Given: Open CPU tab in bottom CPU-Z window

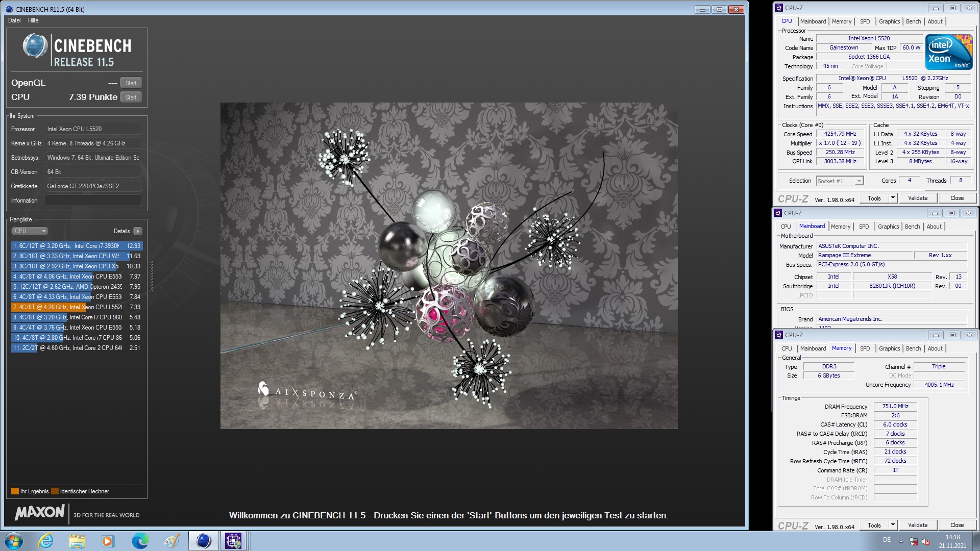Looking at the screenshot, I should tap(787, 348).
